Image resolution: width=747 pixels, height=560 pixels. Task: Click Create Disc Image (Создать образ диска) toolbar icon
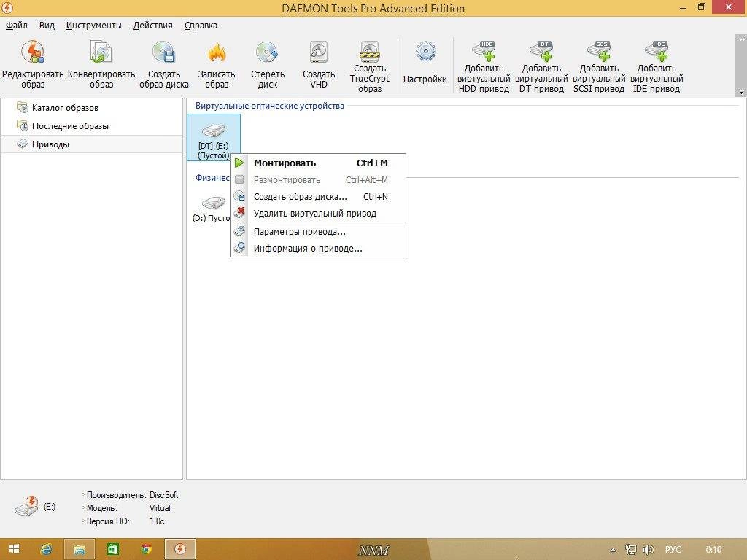[x=164, y=65]
